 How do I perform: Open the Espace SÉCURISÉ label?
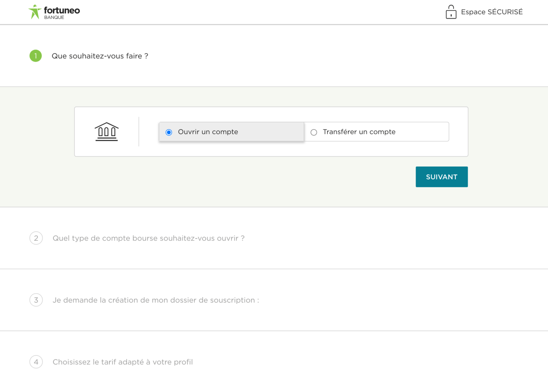pos(492,12)
